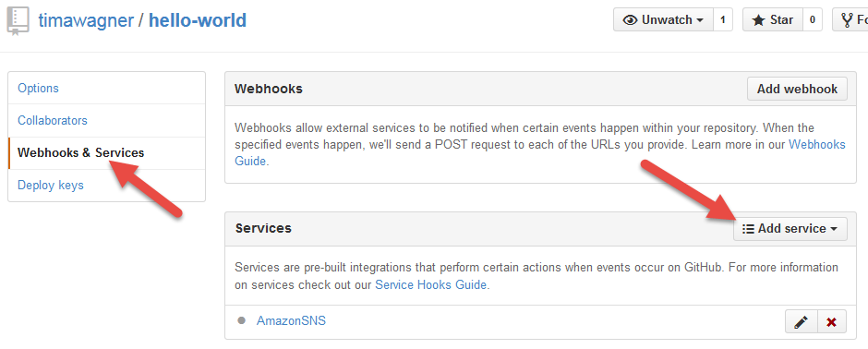The image size is (868, 349).
Task: Go to timawagner user profile
Action: coord(86,20)
